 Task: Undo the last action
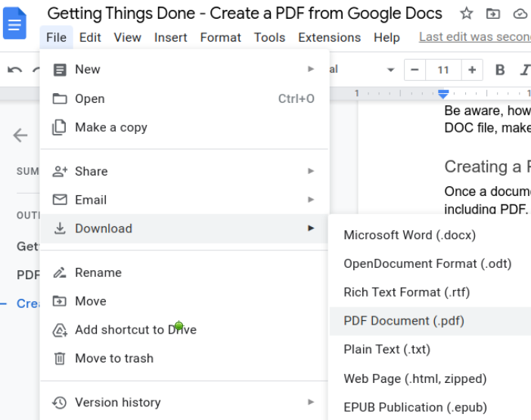14,70
